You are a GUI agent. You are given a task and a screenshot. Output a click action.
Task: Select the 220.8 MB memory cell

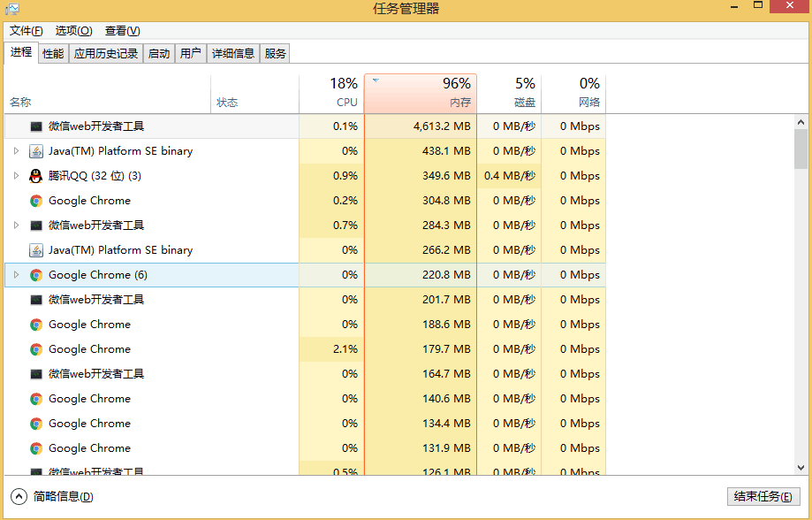click(x=421, y=275)
